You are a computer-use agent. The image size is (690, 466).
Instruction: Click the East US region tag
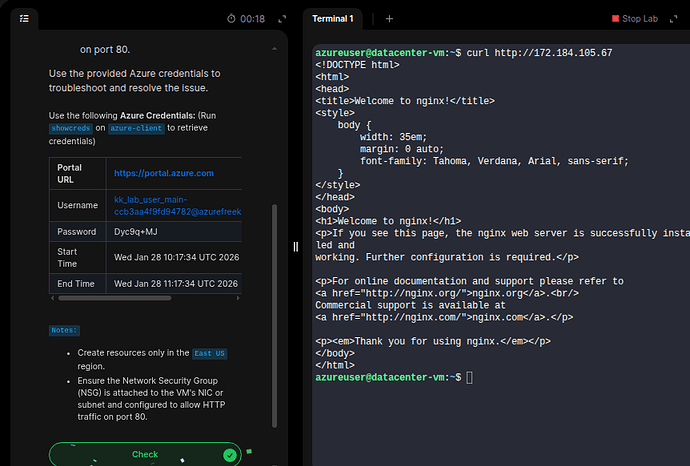point(209,354)
